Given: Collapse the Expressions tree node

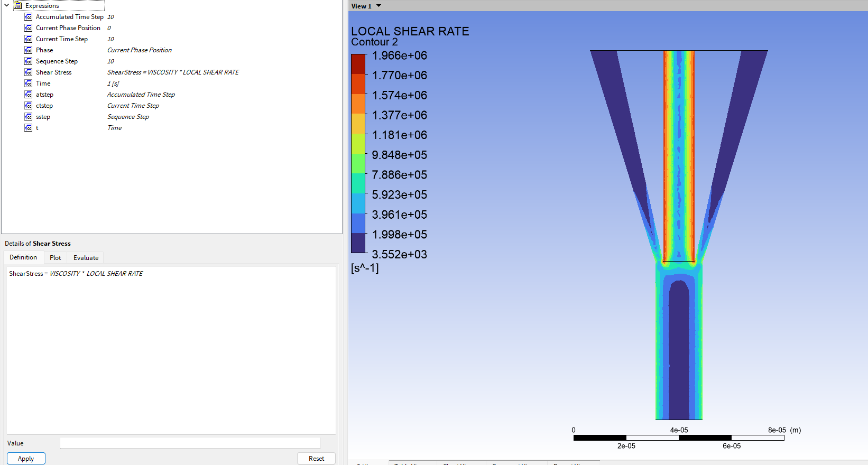Looking at the screenshot, I should (x=6, y=5).
